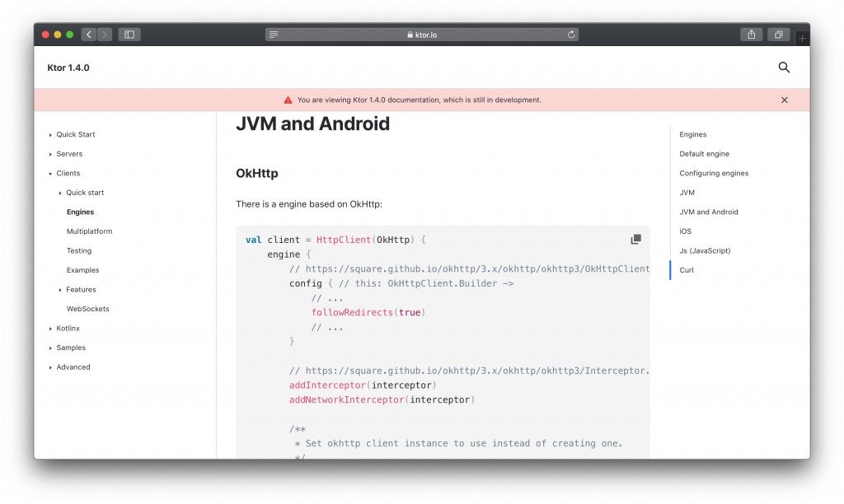Open the documentation search magnifier

(x=784, y=68)
